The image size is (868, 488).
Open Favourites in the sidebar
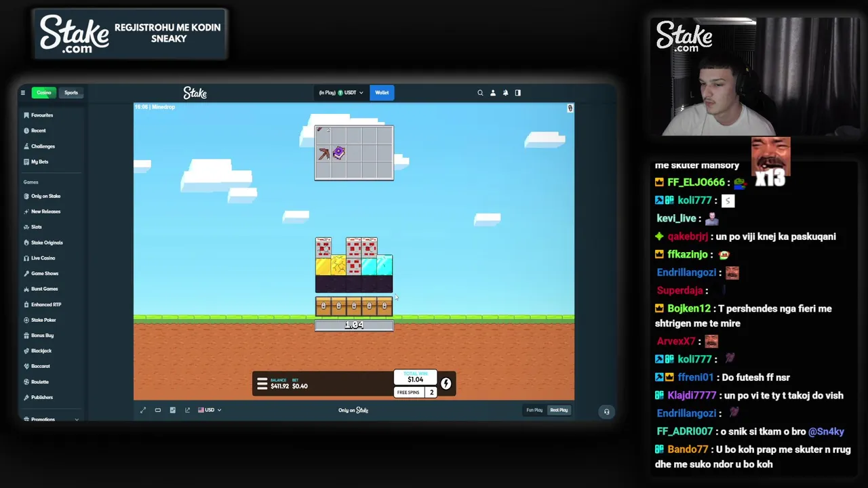click(x=42, y=115)
